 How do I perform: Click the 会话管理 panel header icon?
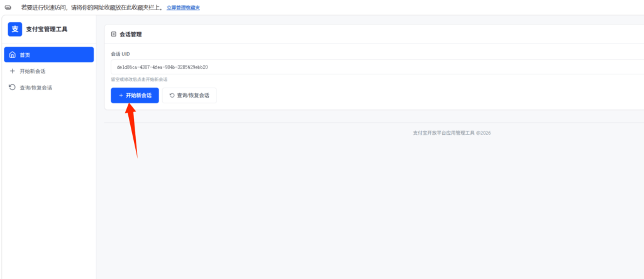(x=114, y=35)
